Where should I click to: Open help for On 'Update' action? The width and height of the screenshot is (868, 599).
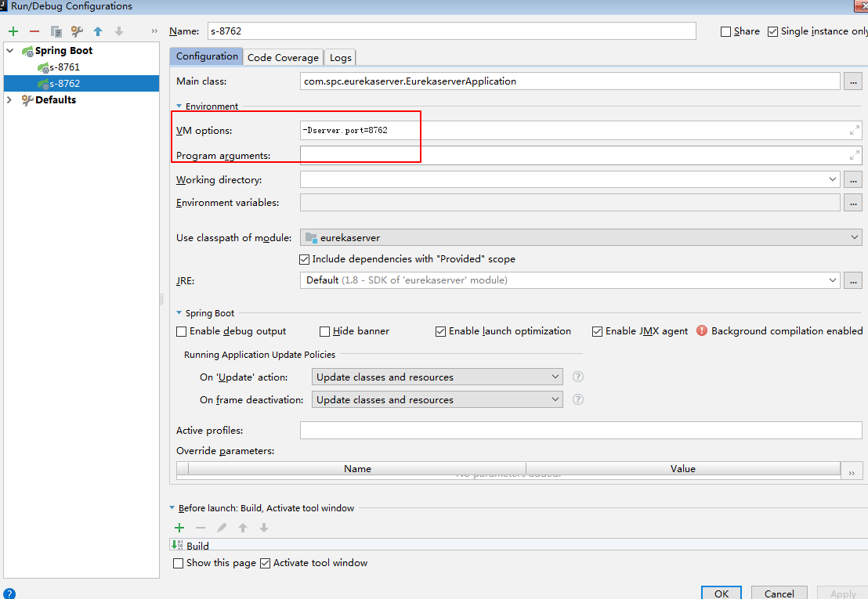[x=578, y=377]
